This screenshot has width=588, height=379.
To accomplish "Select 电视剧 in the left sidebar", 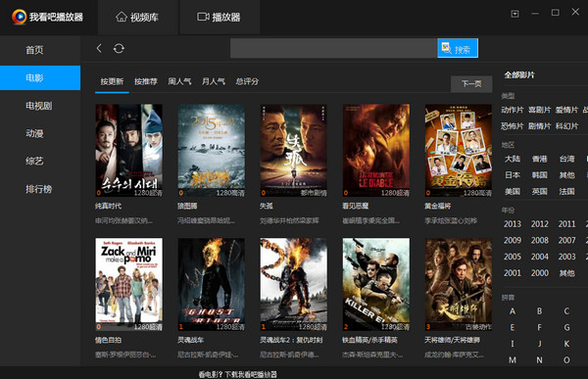I will coord(39,106).
